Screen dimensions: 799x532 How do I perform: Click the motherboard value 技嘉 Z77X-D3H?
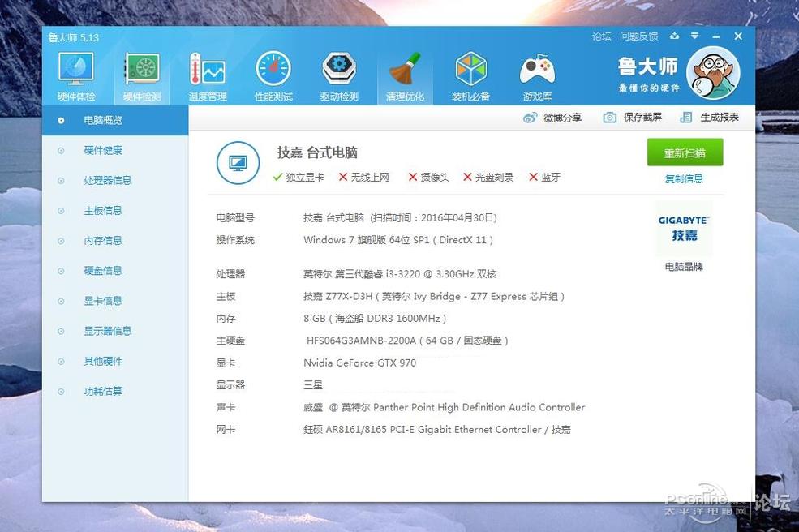click(x=434, y=297)
